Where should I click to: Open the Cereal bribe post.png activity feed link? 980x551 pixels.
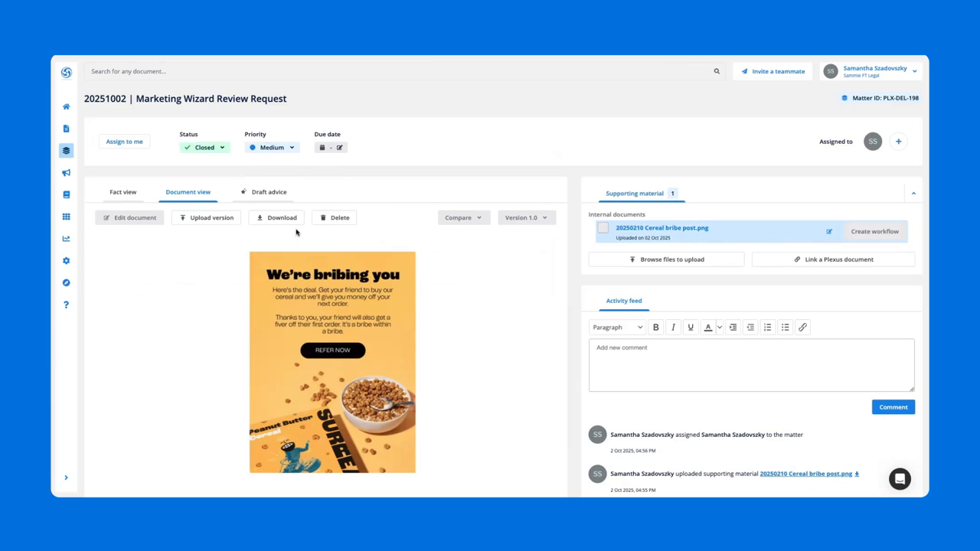click(805, 474)
